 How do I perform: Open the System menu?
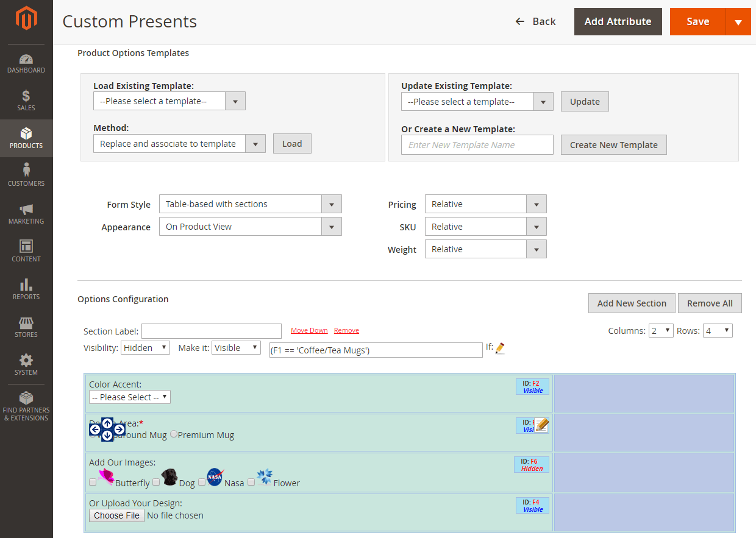pyautogui.click(x=26, y=364)
